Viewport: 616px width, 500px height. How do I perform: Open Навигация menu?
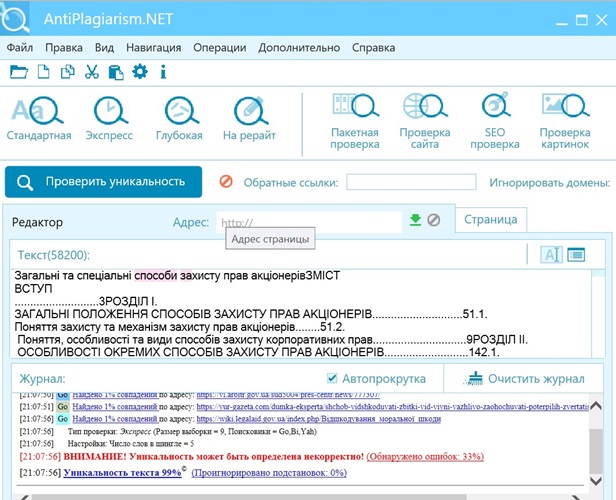153,48
